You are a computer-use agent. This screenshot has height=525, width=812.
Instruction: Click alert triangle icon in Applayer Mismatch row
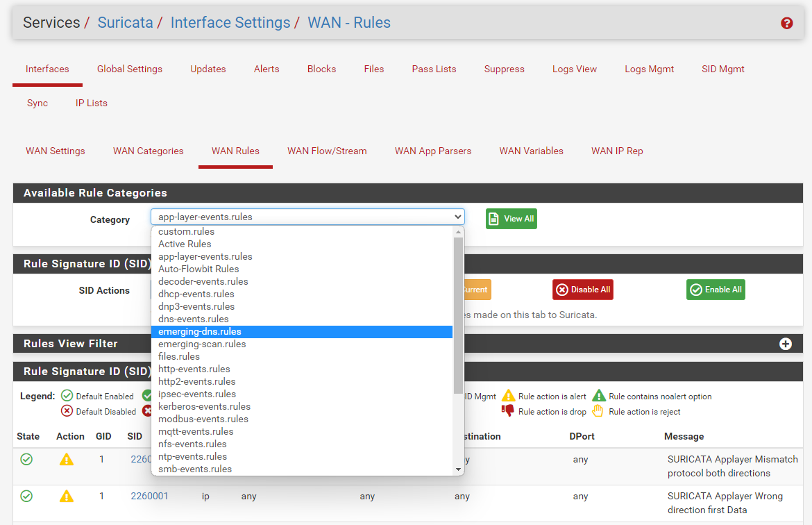pos(67,459)
